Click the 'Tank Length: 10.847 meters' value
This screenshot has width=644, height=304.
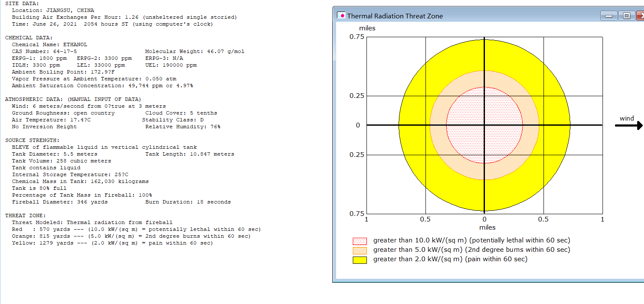click(190, 154)
